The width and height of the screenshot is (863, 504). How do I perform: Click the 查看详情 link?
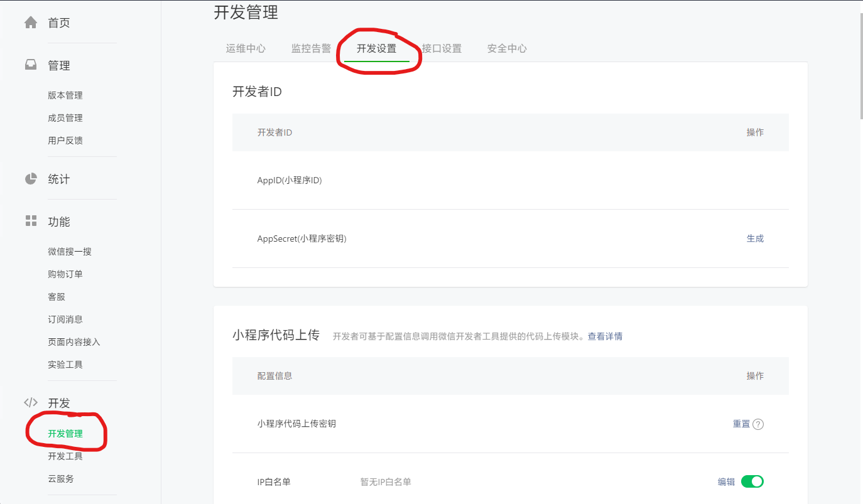[x=605, y=336]
